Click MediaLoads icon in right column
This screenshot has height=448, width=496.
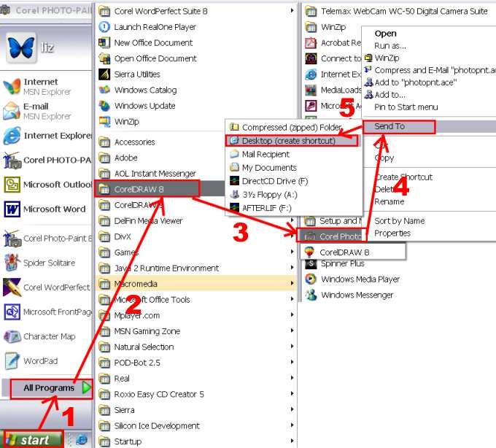point(311,90)
